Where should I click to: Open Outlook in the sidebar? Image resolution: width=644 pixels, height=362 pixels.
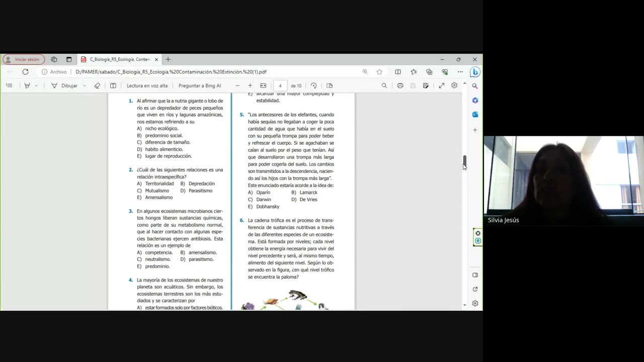coord(475,115)
